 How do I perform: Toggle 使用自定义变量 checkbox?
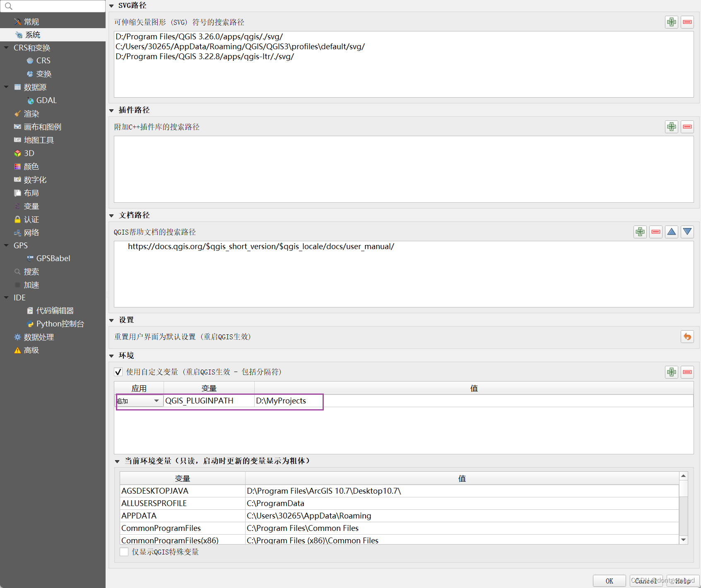[x=118, y=372]
